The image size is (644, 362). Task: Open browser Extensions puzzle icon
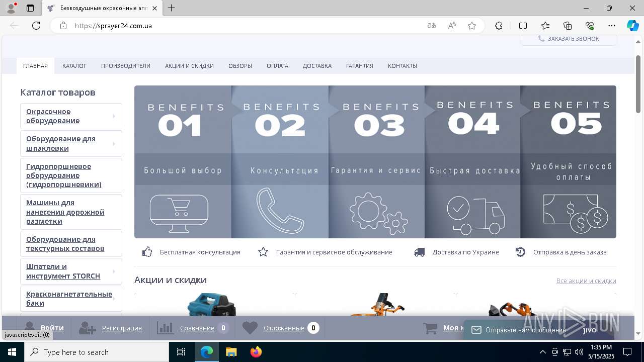click(499, 26)
